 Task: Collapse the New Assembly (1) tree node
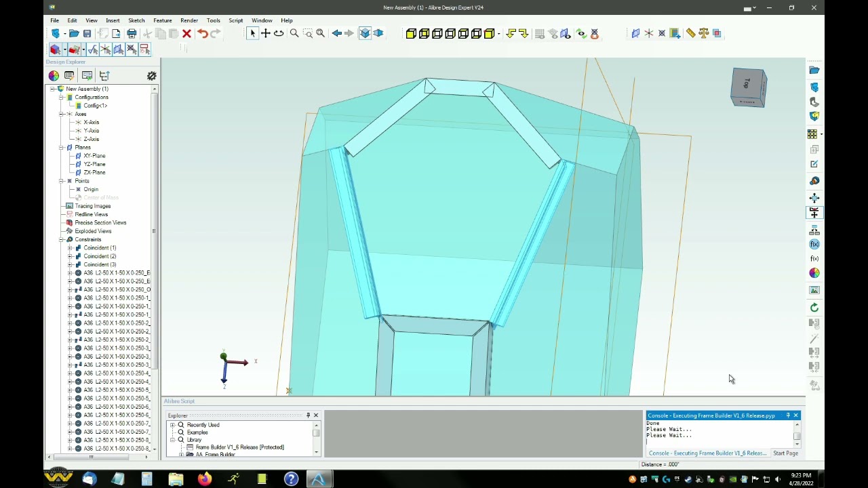tap(52, 89)
